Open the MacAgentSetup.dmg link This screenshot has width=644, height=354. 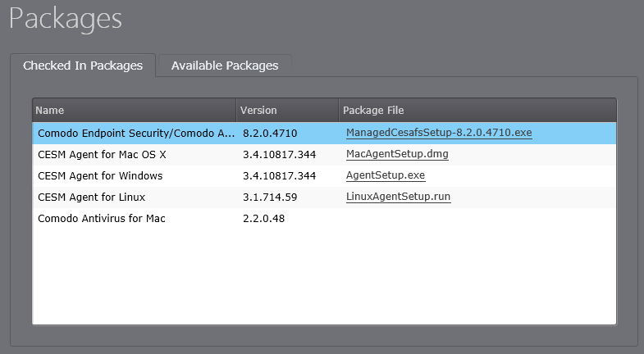tap(397, 154)
